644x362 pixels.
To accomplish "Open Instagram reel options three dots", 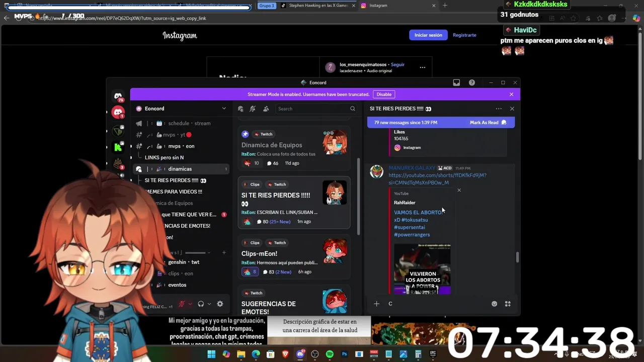I will [423, 67].
